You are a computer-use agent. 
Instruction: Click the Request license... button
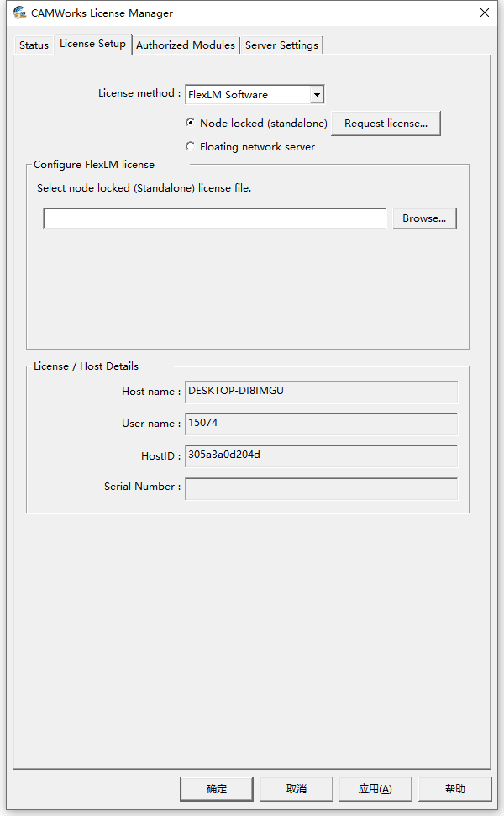[386, 124]
